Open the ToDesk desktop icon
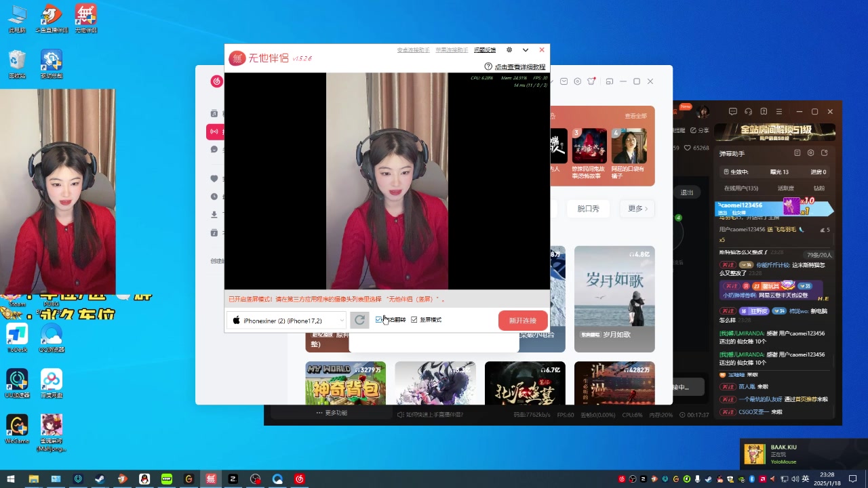This screenshot has width=868, height=488. pyautogui.click(x=17, y=339)
